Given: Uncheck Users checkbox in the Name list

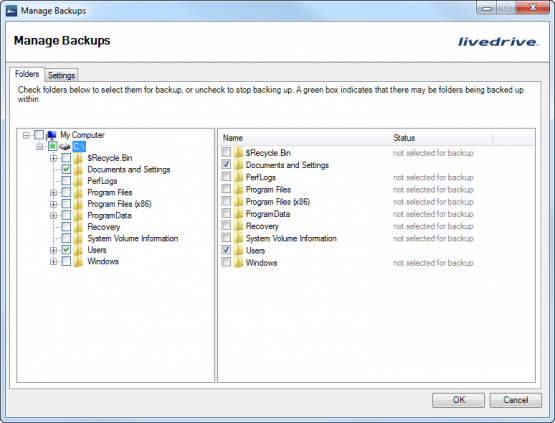Looking at the screenshot, I should (226, 250).
